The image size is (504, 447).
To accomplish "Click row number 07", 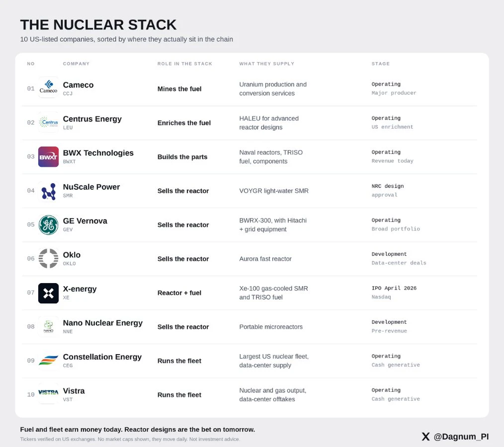I will [31, 293].
